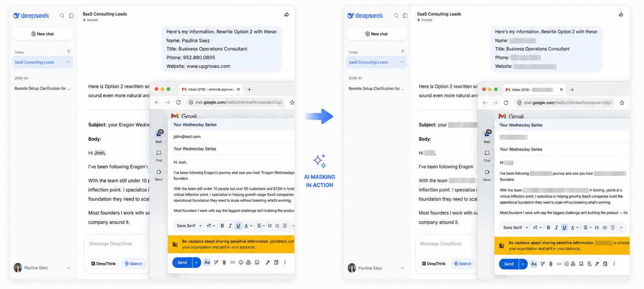
Task: Click Bold in the unmasked Gmail compose window
Action: tap(222, 226)
